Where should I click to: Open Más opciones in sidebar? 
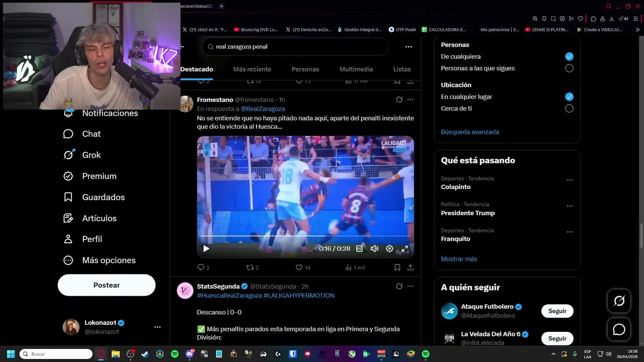pyautogui.click(x=100, y=260)
